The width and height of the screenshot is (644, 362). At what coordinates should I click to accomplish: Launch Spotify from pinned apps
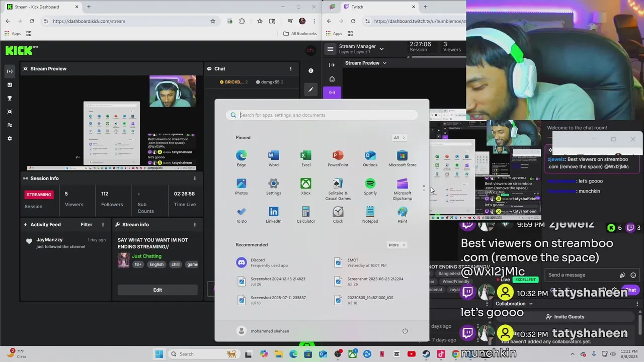(x=370, y=186)
